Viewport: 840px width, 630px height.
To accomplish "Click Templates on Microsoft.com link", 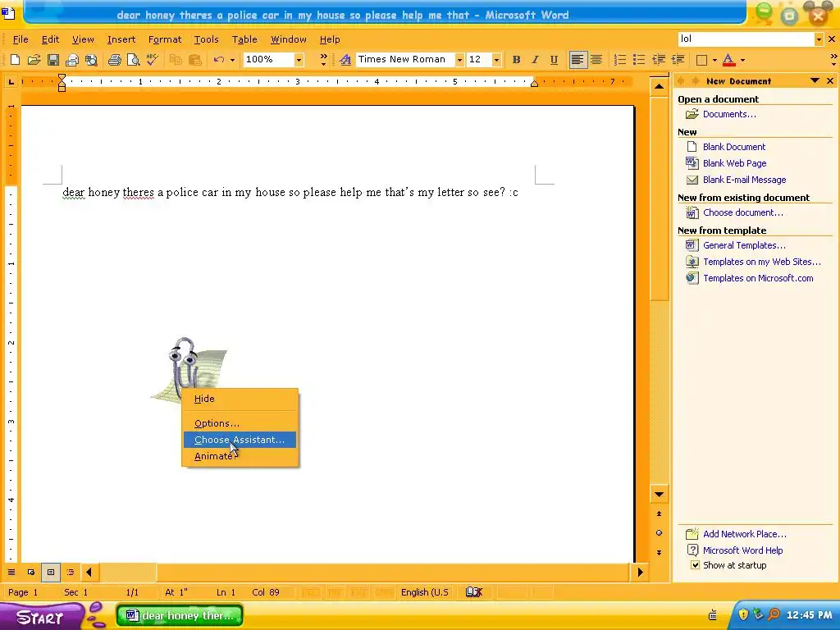I will pyautogui.click(x=758, y=278).
